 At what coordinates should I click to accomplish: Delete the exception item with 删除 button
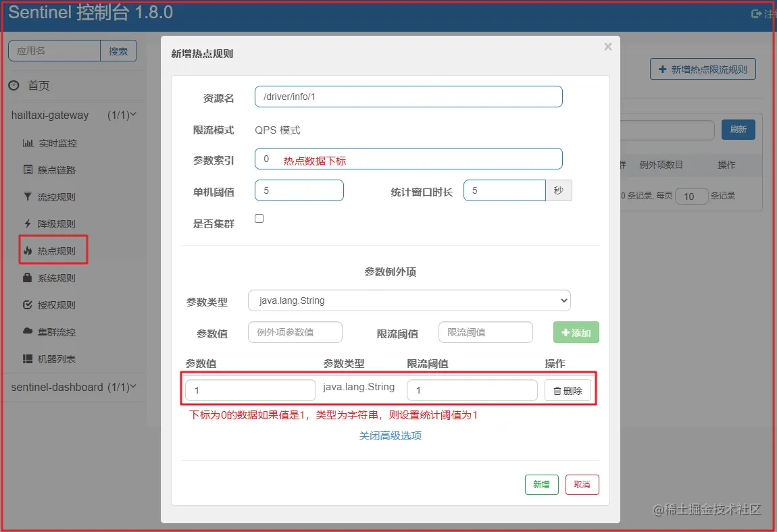(568, 391)
